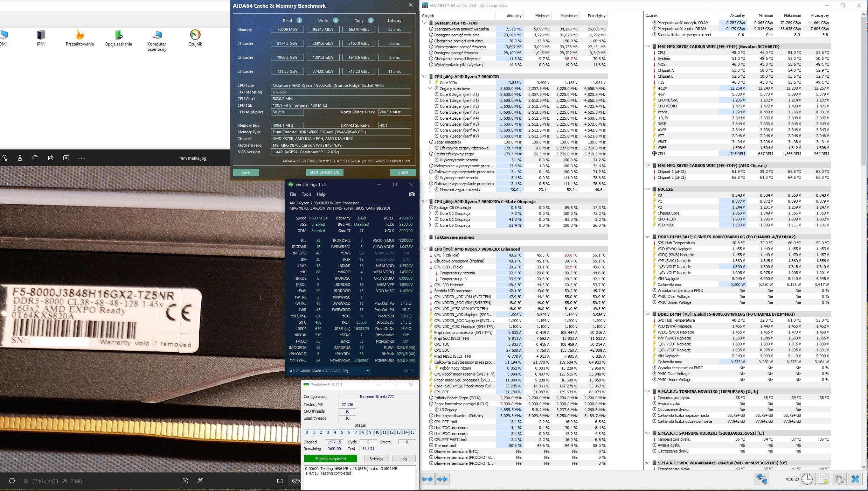Click print icon in photo viewer
The height and width of the screenshot is (491, 868).
(35, 158)
